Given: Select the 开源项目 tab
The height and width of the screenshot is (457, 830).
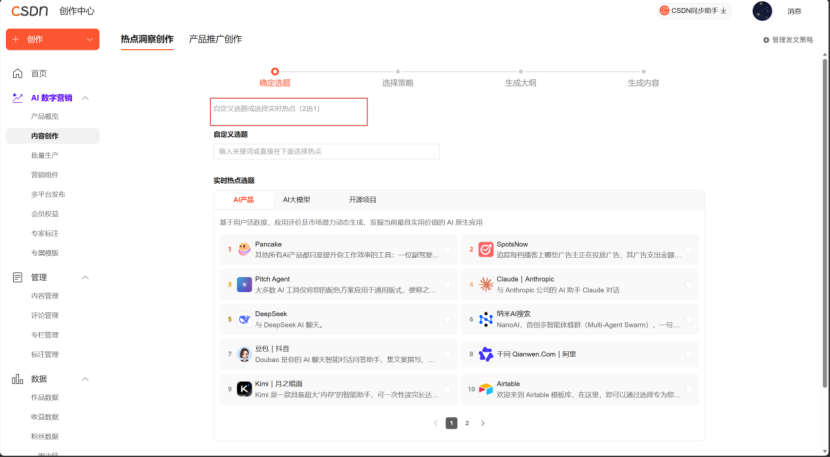Looking at the screenshot, I should click(362, 200).
